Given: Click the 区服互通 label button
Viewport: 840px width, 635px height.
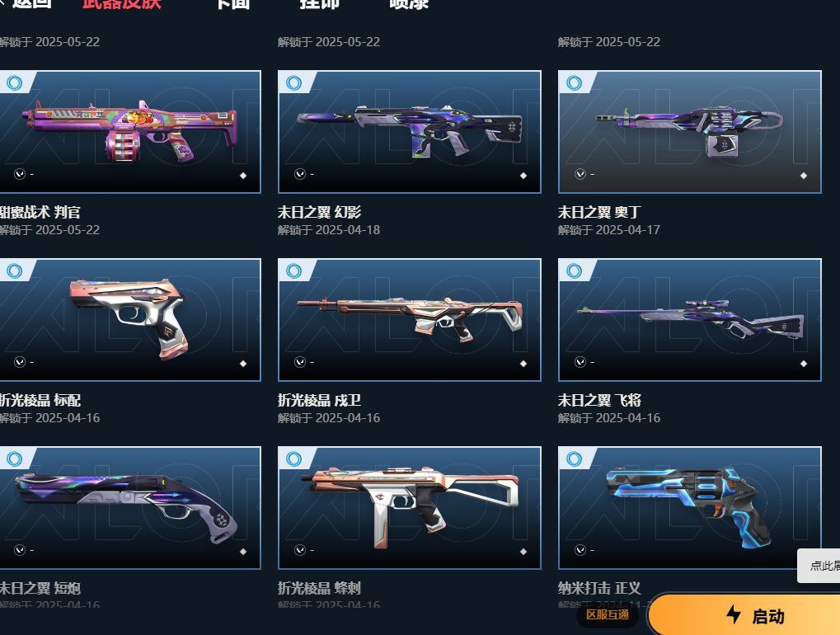Looking at the screenshot, I should point(607,614).
